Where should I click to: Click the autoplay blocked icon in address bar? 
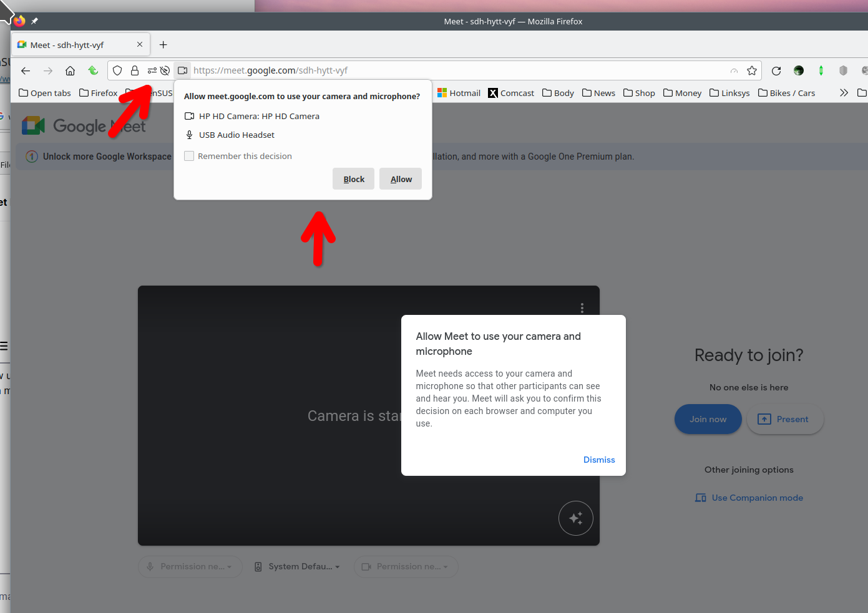click(165, 70)
